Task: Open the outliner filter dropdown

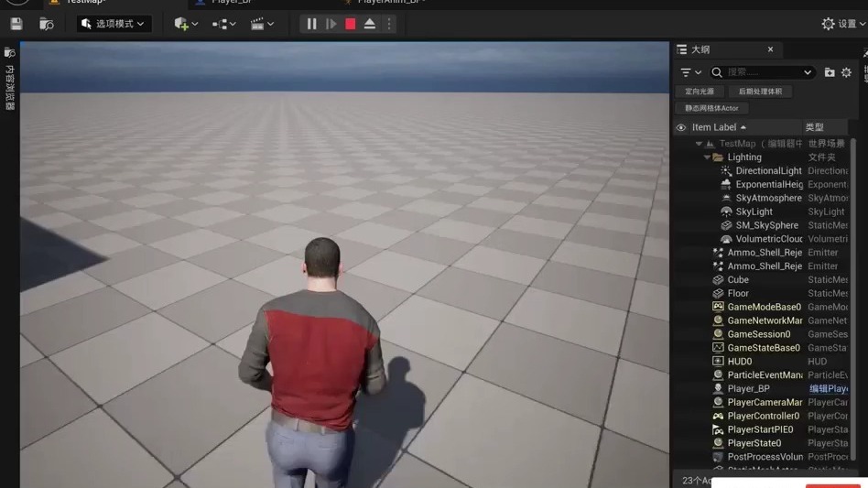Action: pyautogui.click(x=690, y=72)
